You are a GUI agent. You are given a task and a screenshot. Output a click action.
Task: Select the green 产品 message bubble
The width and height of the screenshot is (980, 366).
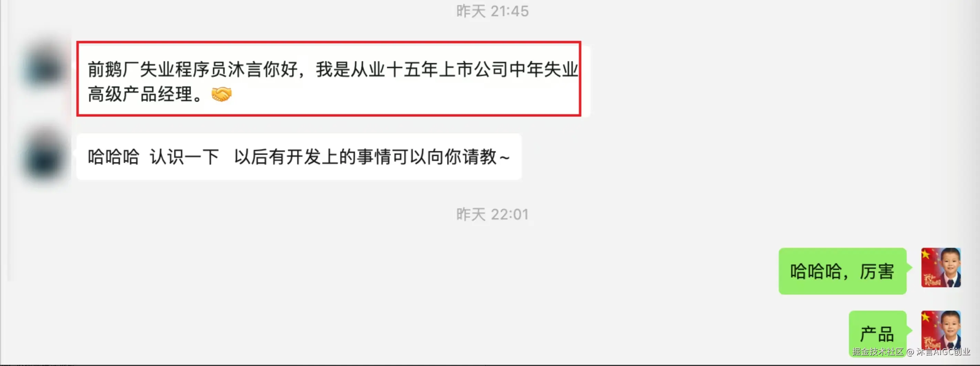pos(877,334)
